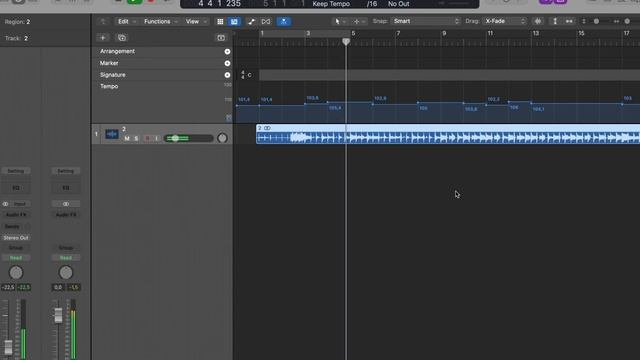Toggle the Flex curve icon
Viewport: 640px width, 360px height.
tap(251, 22)
